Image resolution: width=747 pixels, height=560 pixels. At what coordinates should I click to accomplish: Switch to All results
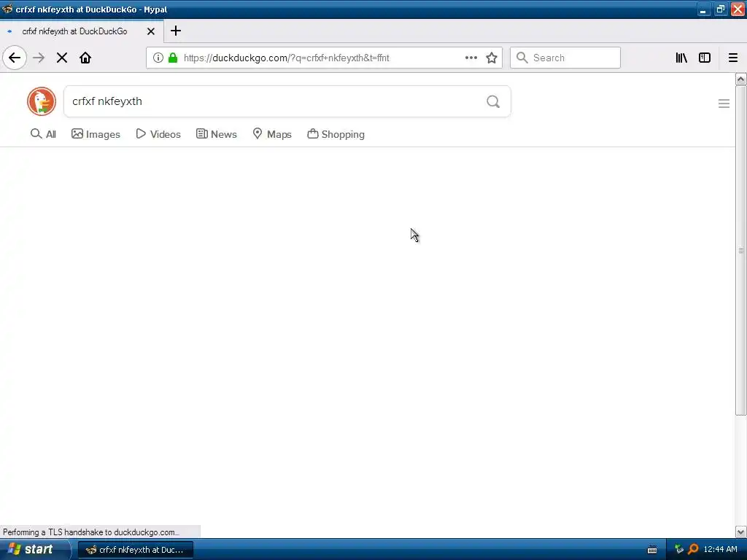(x=43, y=134)
